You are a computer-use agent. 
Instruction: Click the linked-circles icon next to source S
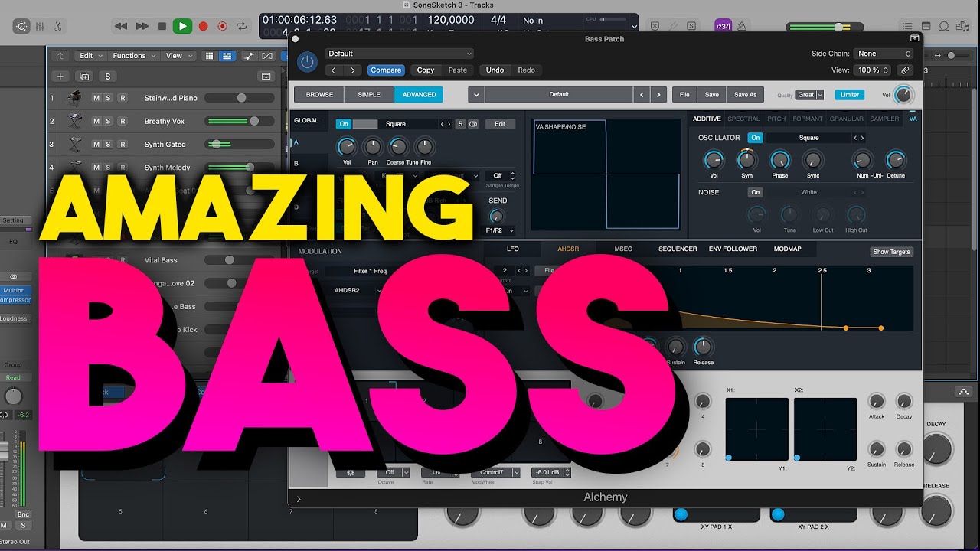coord(473,124)
